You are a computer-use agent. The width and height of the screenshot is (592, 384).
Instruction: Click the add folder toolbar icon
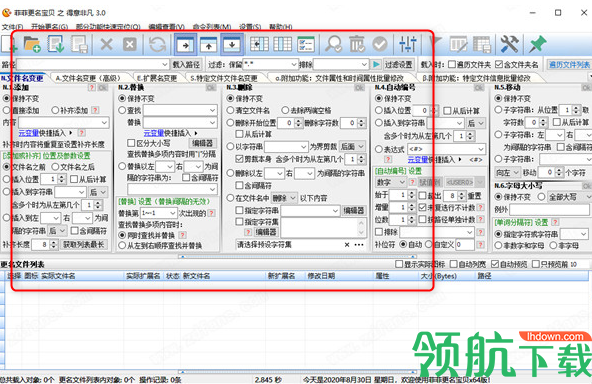[32, 44]
